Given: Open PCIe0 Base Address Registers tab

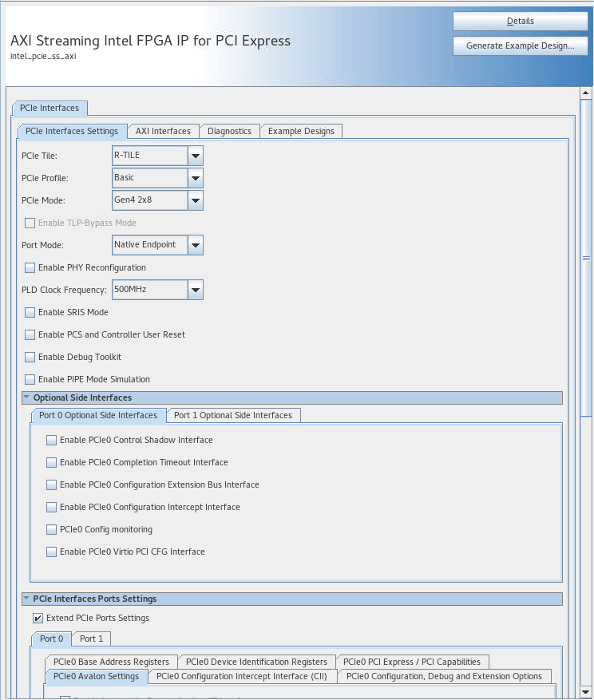Looking at the screenshot, I should 111,662.
